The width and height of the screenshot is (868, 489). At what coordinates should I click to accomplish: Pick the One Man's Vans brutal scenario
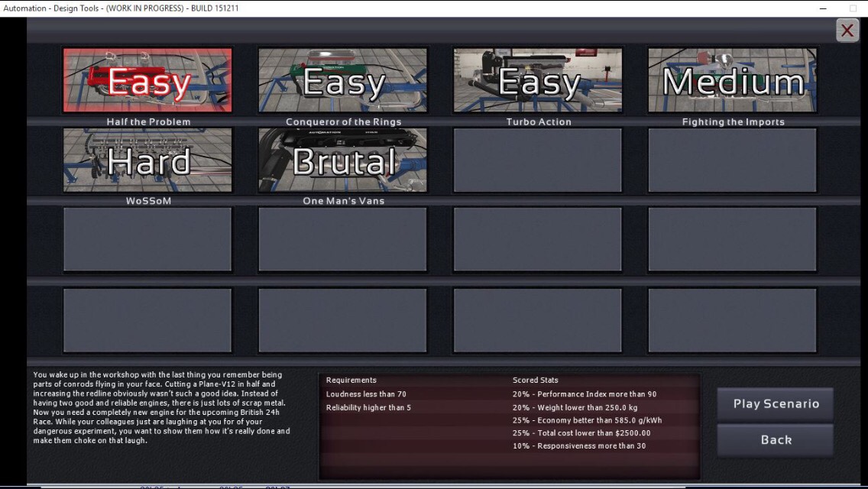click(x=342, y=160)
